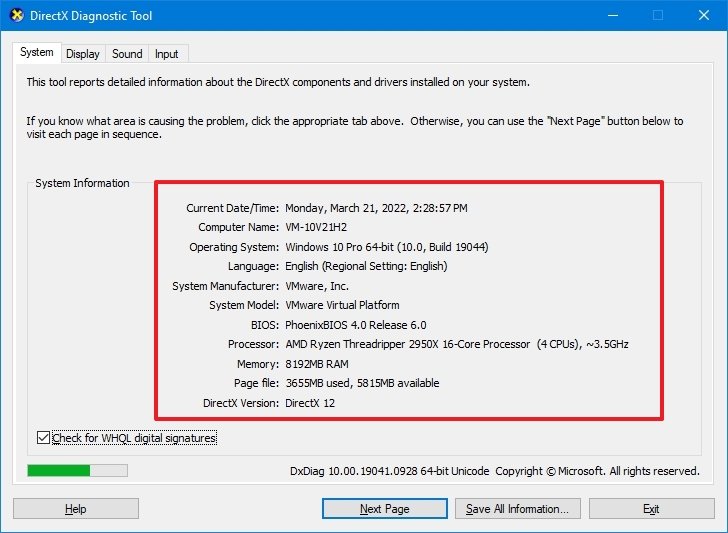Click the current date Monday, March 21 value

click(x=376, y=208)
